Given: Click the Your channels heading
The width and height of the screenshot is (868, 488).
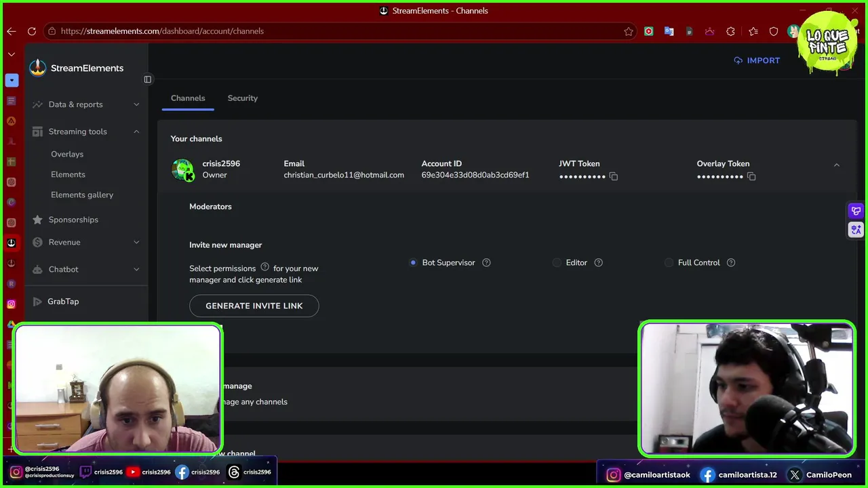Looking at the screenshot, I should (x=196, y=139).
